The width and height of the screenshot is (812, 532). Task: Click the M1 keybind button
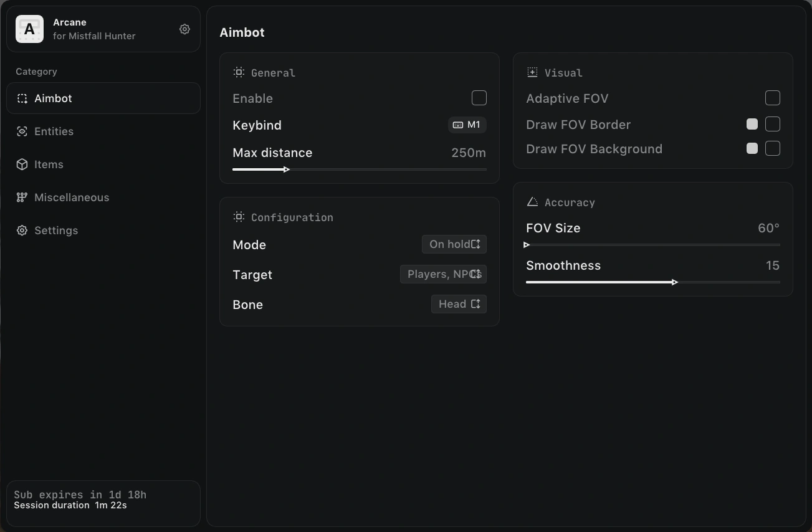point(467,125)
